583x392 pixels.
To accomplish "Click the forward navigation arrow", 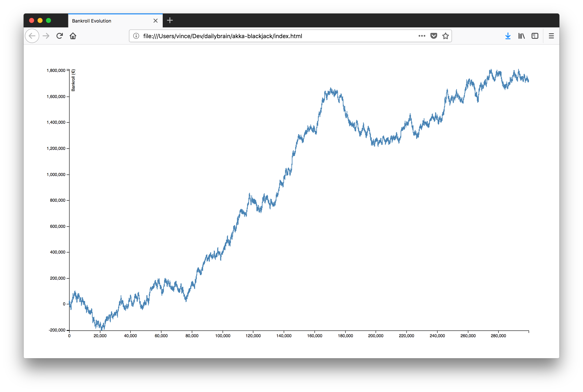I will (x=46, y=36).
